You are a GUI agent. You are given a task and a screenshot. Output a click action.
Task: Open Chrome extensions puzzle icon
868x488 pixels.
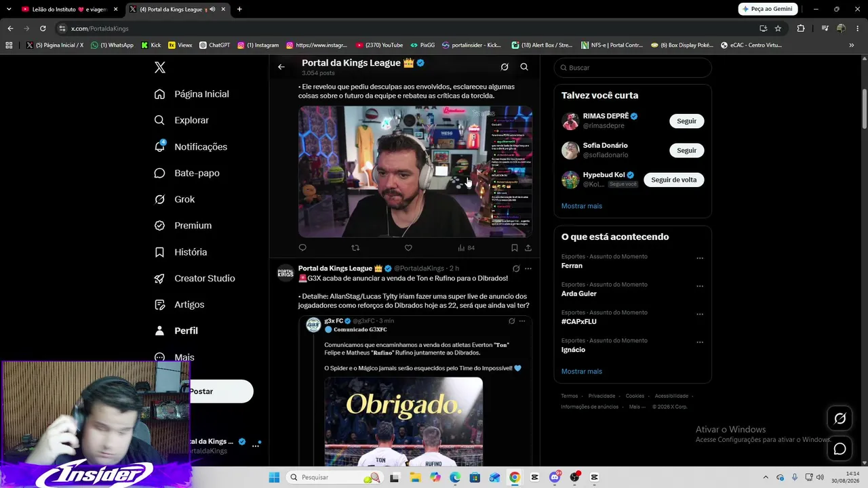click(x=801, y=28)
